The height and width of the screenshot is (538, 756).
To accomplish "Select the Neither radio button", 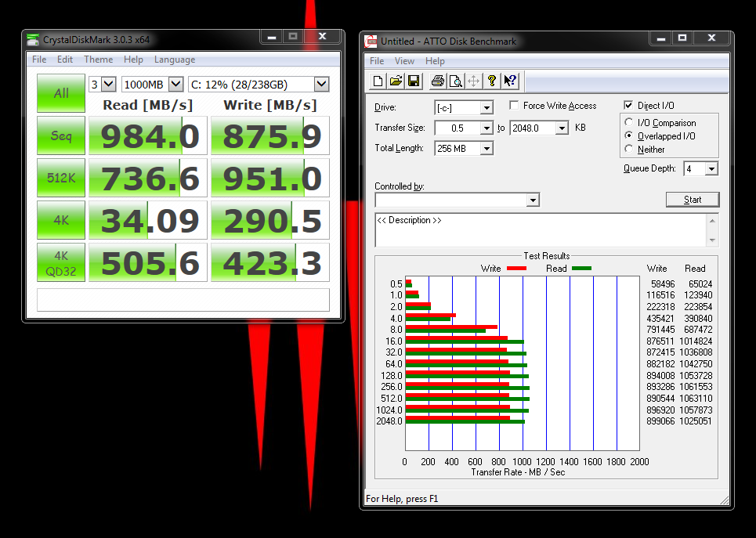I will point(629,149).
